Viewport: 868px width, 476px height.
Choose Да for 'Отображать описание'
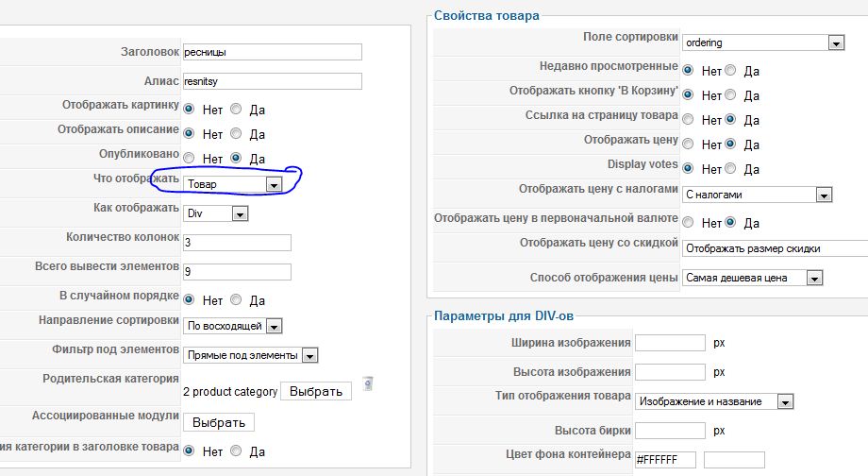[235, 134]
